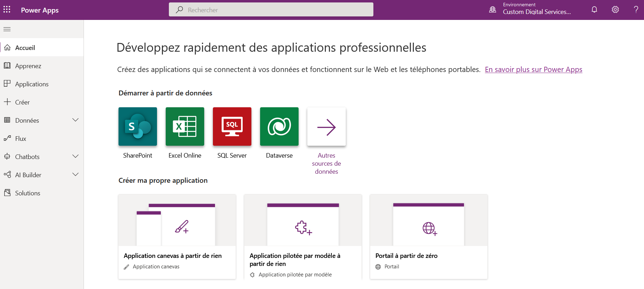Open the settings gear
The width and height of the screenshot is (644, 289).
tap(615, 9)
